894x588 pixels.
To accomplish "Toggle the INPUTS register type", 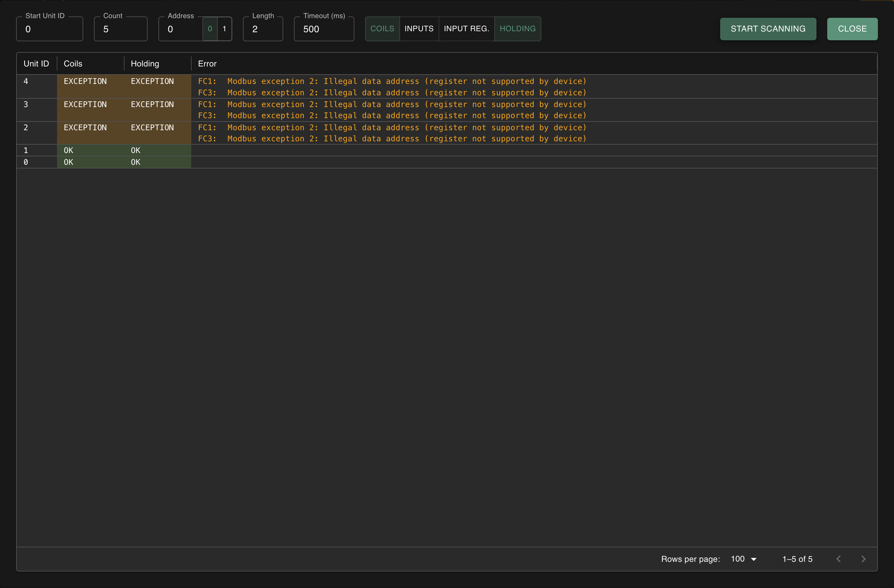I will click(x=419, y=29).
